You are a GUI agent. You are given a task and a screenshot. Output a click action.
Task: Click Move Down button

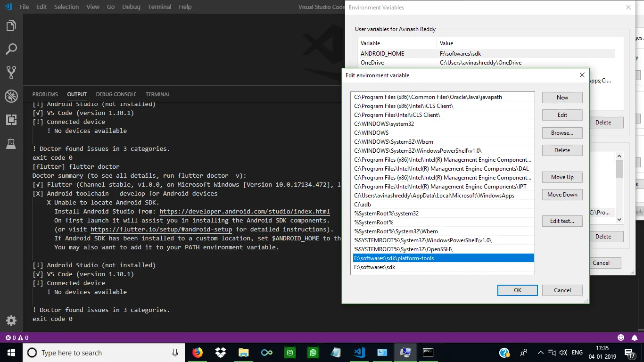pos(562,195)
